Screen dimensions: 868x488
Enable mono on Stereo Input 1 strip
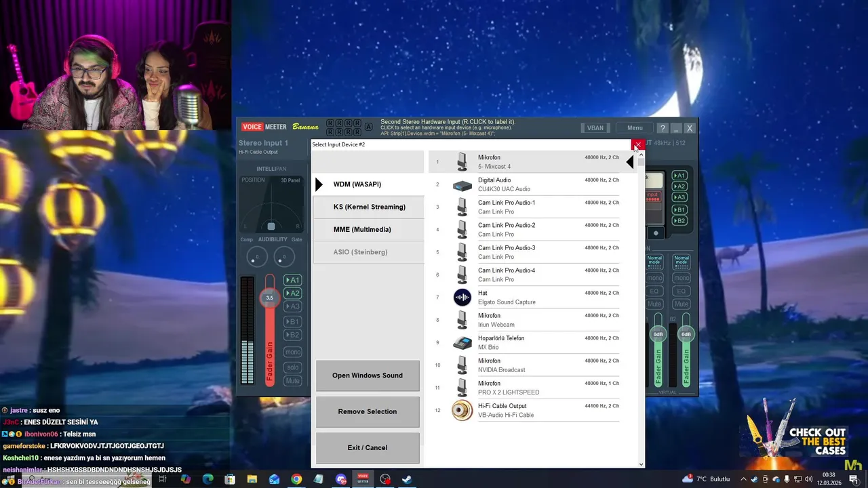click(292, 352)
